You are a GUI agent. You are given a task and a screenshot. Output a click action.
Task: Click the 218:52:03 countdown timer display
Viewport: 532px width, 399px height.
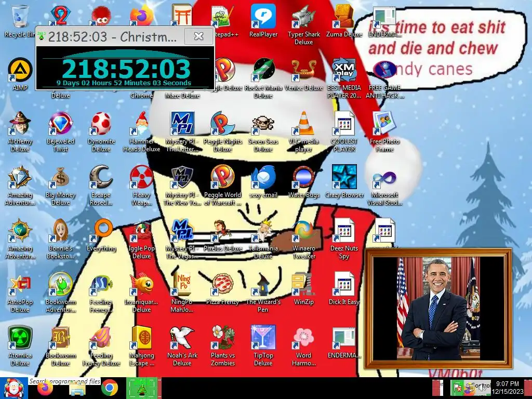pyautogui.click(x=126, y=69)
